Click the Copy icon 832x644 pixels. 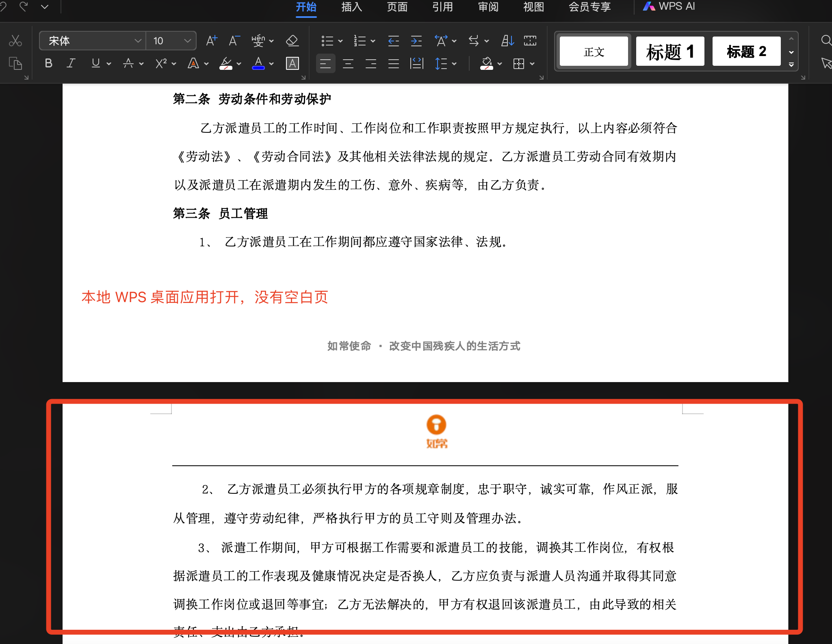(x=15, y=63)
